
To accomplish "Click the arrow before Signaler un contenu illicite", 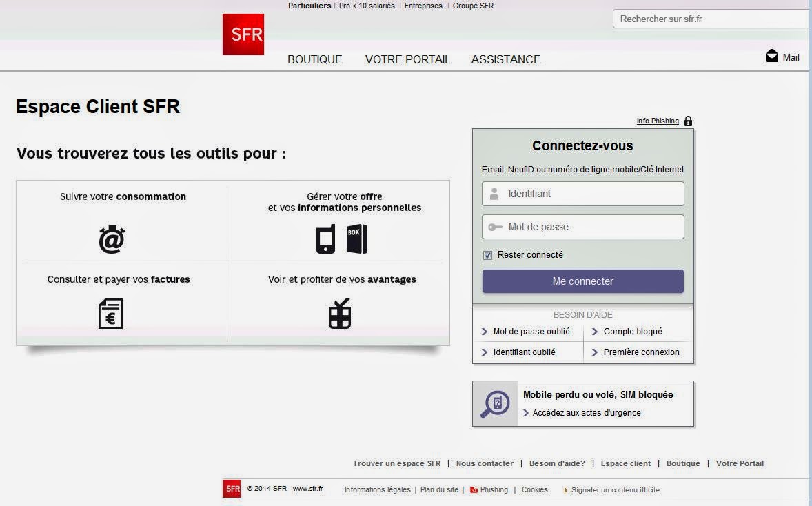I will 565,490.
